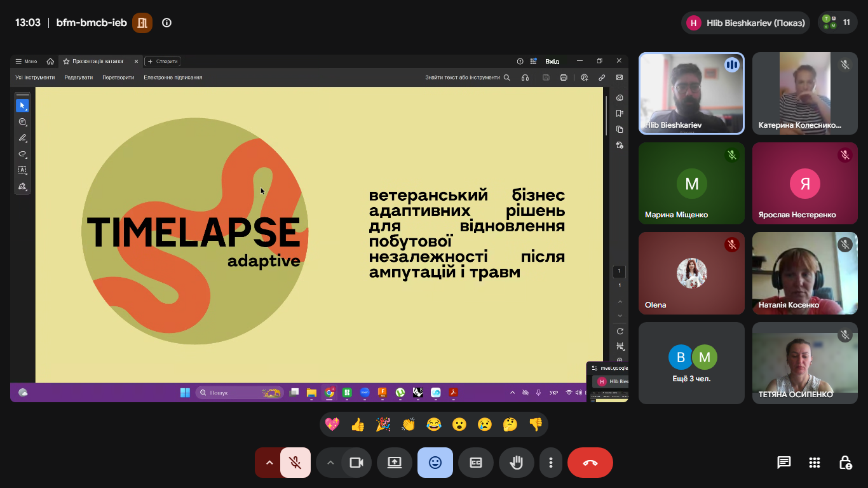
Task: Toggle closed captions
Action: (x=476, y=463)
